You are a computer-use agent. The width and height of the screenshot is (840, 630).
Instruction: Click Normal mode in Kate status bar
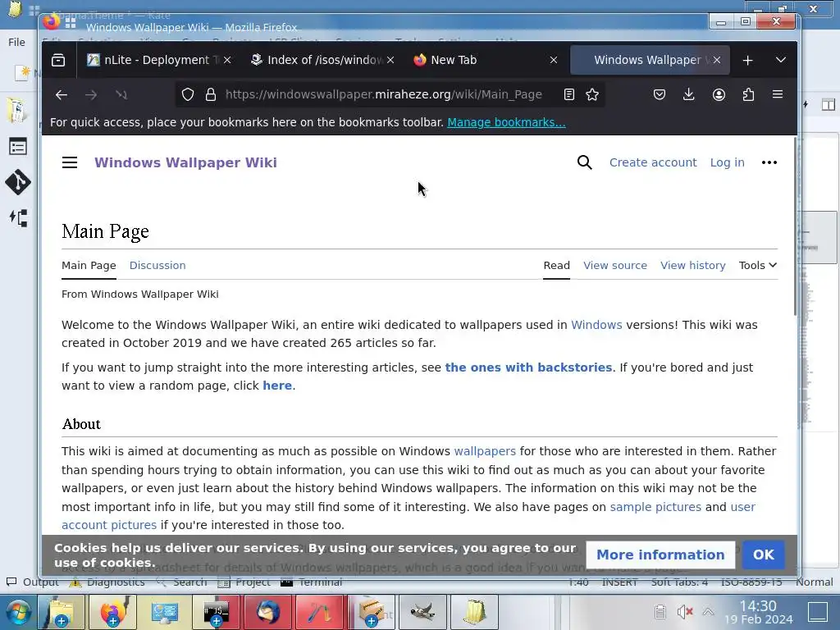point(814,582)
